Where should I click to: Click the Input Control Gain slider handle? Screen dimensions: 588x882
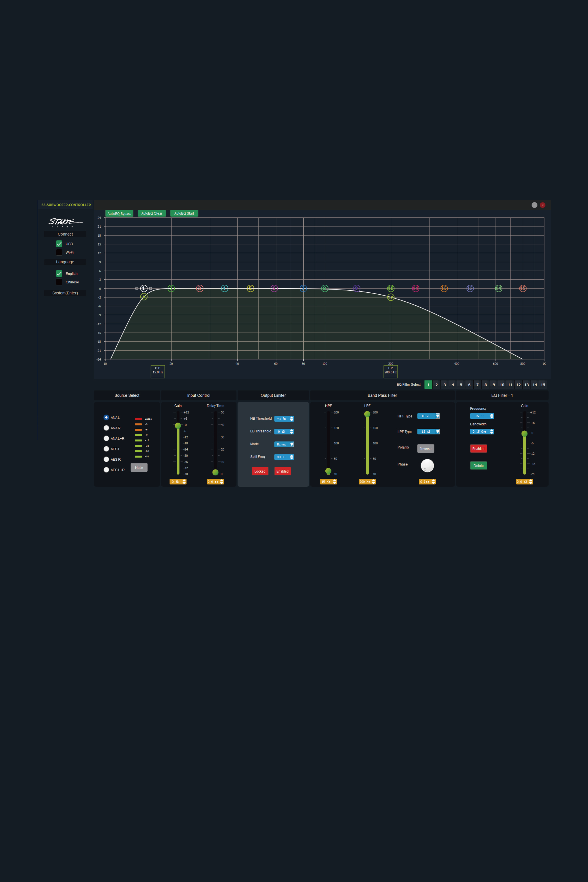coord(178,426)
